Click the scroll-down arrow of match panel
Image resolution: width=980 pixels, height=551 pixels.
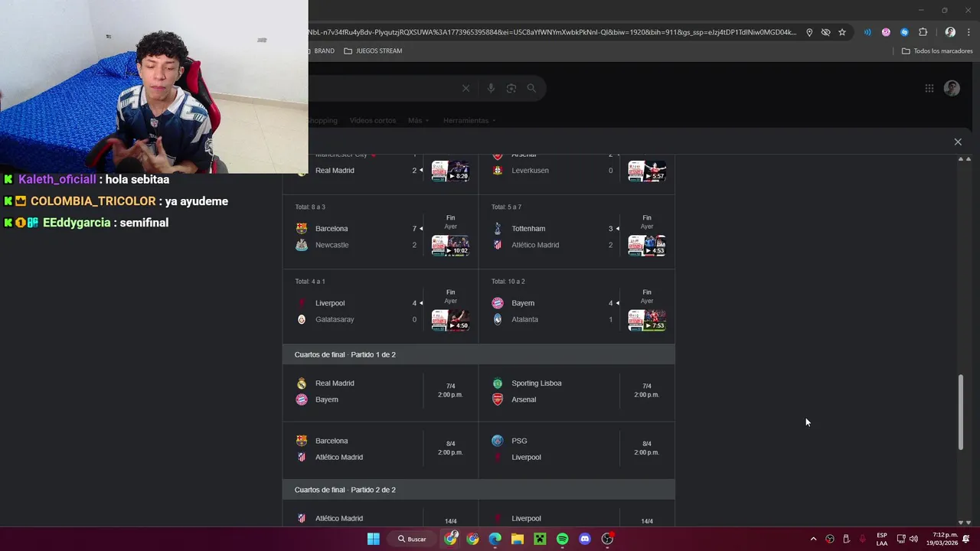click(x=961, y=522)
